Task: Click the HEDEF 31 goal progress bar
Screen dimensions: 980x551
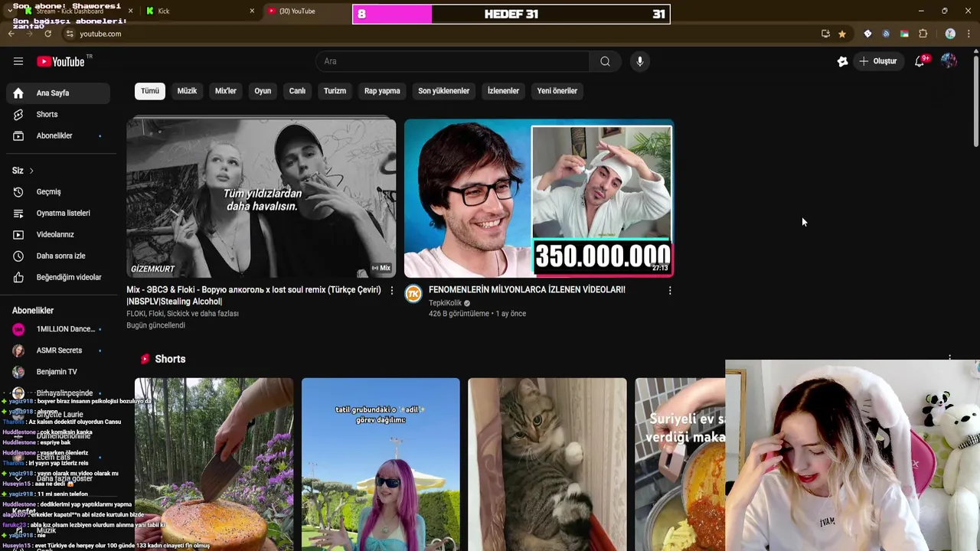Action: point(511,14)
